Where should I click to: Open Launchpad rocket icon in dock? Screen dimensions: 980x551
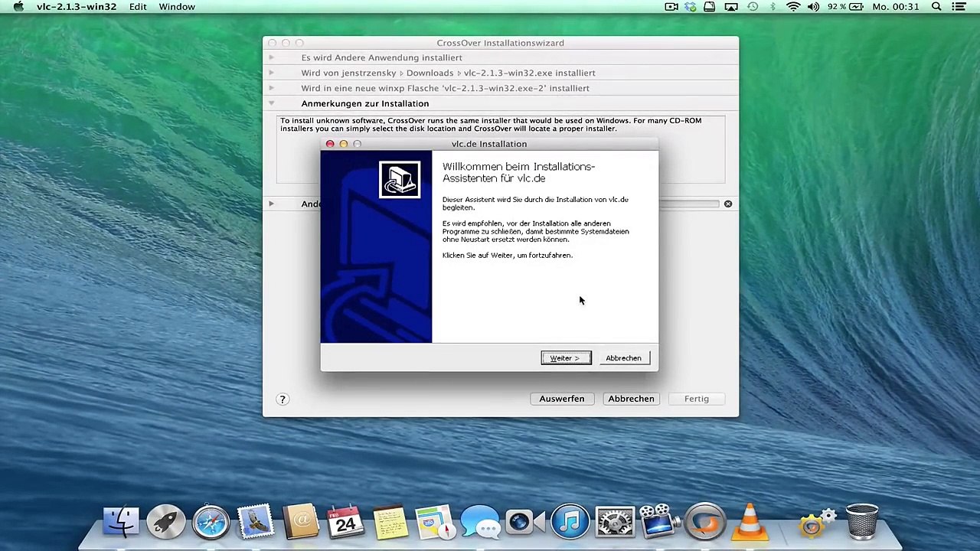point(166,523)
